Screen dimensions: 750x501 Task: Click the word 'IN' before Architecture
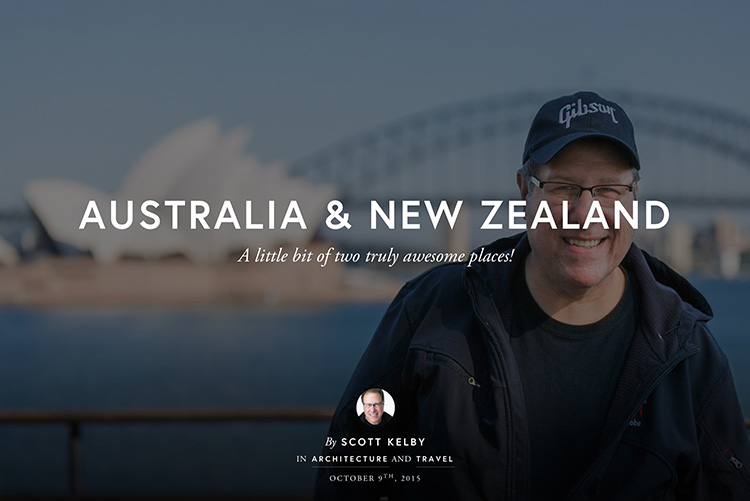[301, 459]
